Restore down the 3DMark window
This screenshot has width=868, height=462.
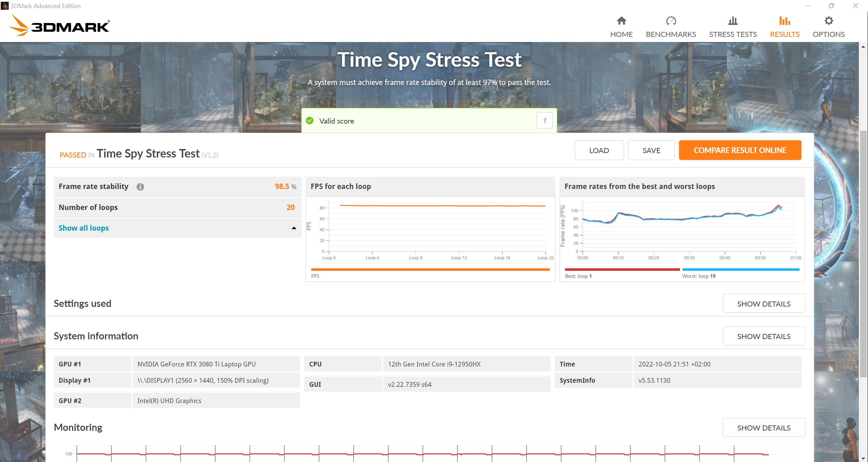pyautogui.click(x=831, y=6)
